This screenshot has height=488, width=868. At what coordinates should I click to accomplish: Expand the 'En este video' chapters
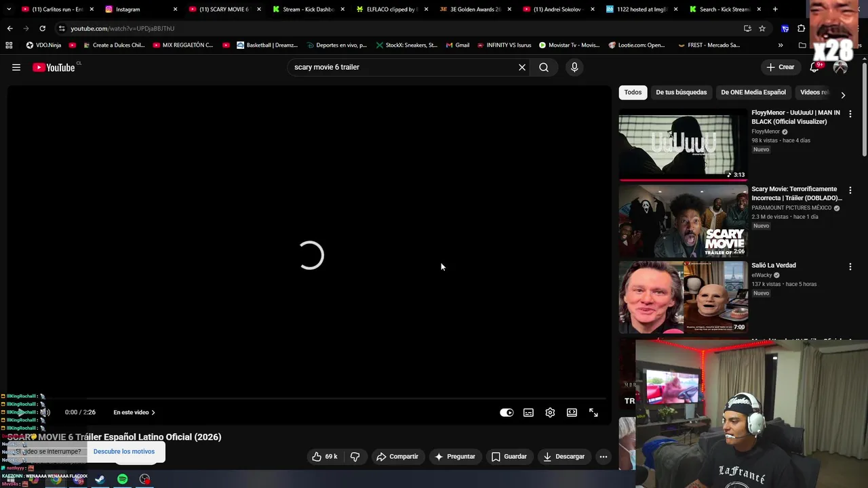(x=134, y=413)
